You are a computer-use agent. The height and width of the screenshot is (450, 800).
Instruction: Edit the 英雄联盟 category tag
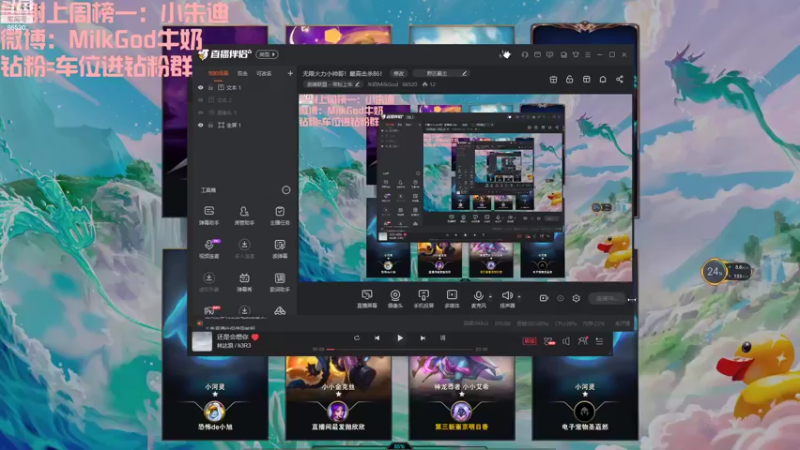333,84
